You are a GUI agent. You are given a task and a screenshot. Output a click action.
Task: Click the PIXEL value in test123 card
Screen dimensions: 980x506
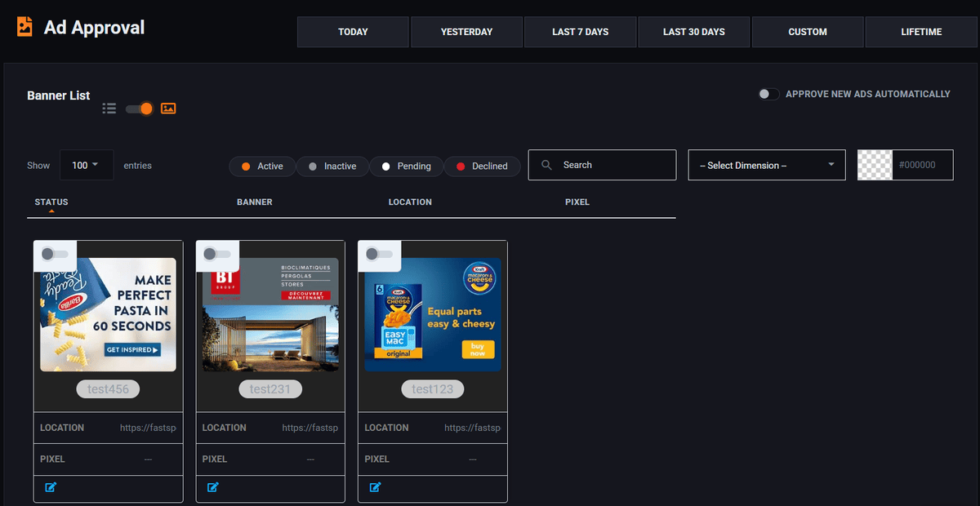(x=473, y=459)
